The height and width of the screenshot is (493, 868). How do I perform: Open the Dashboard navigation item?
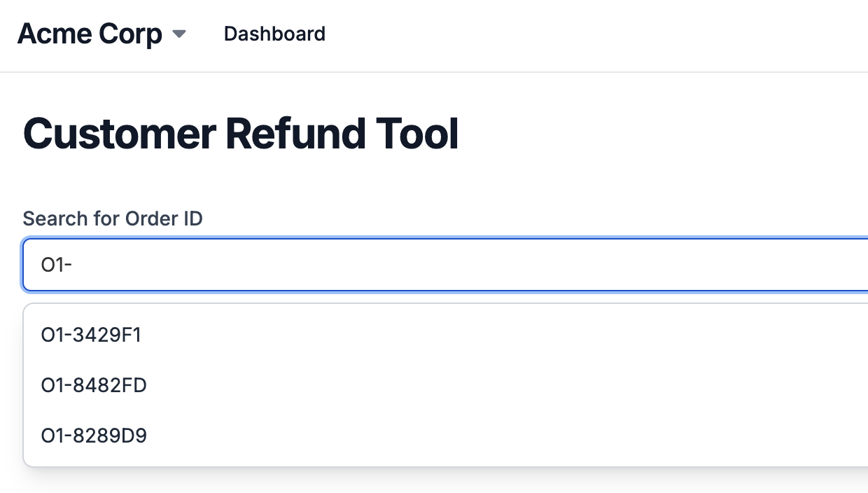coord(274,34)
